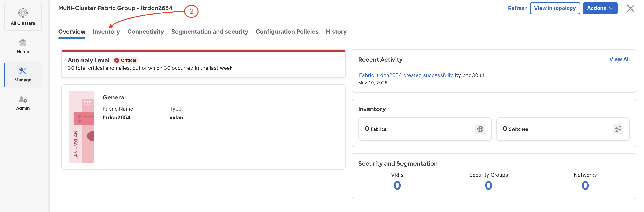Click the Networks count value

coord(585,185)
